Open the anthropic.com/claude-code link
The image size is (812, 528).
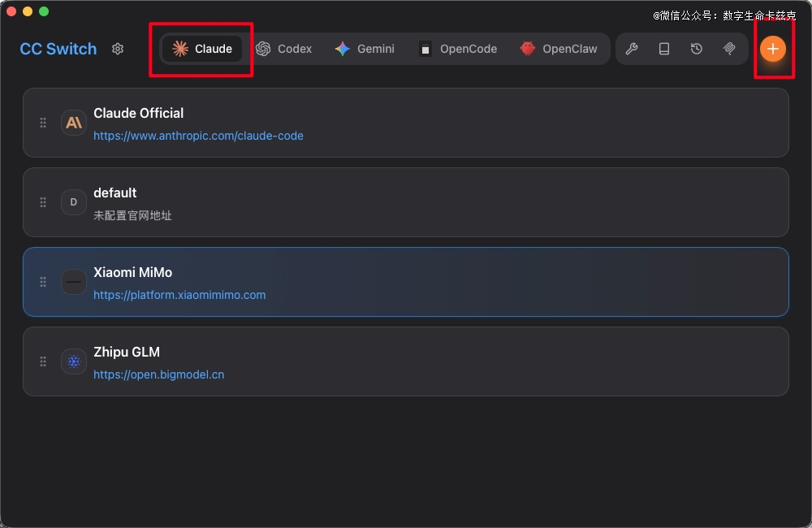[x=198, y=136]
